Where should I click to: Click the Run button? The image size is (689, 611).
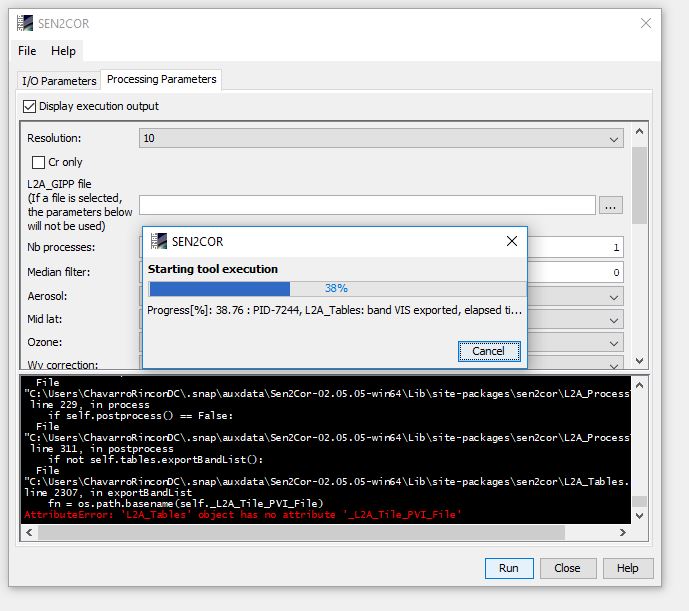coord(509,568)
